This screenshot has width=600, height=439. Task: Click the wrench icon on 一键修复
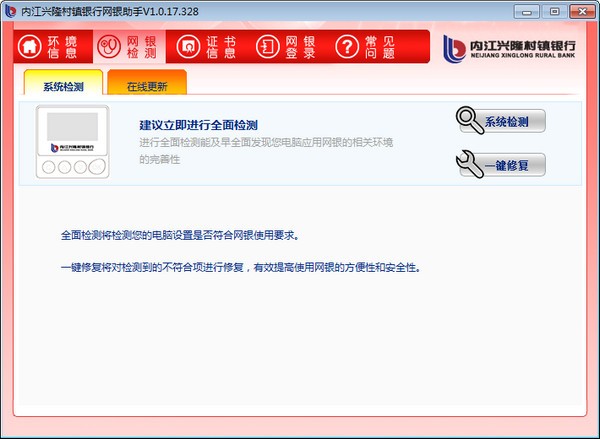pos(470,164)
